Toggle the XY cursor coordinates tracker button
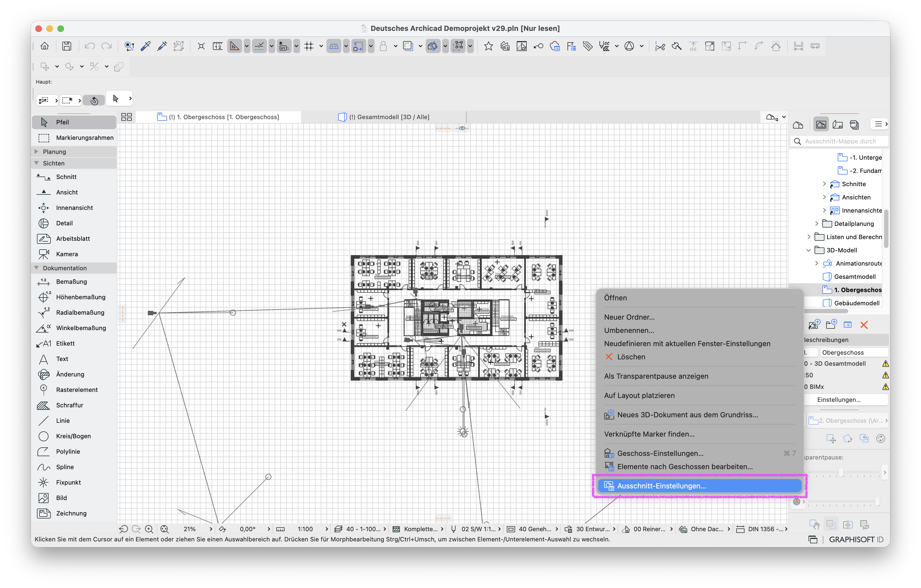 (x=284, y=46)
